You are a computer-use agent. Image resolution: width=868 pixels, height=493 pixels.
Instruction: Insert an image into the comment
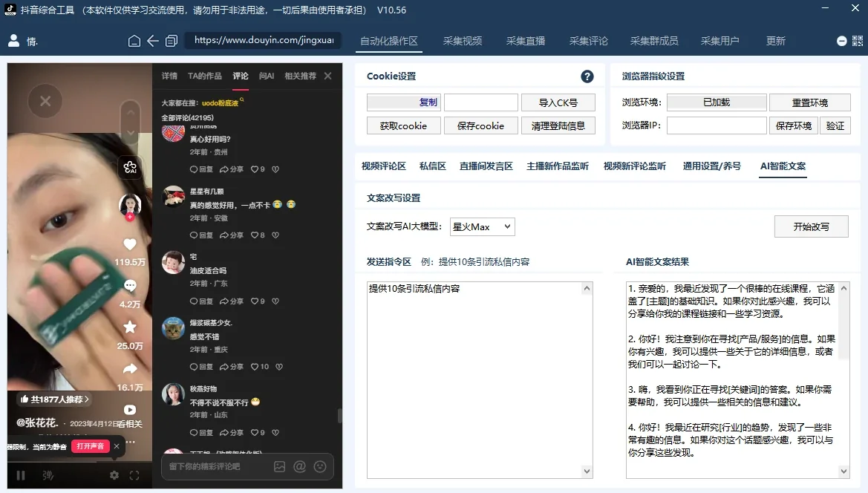279,466
